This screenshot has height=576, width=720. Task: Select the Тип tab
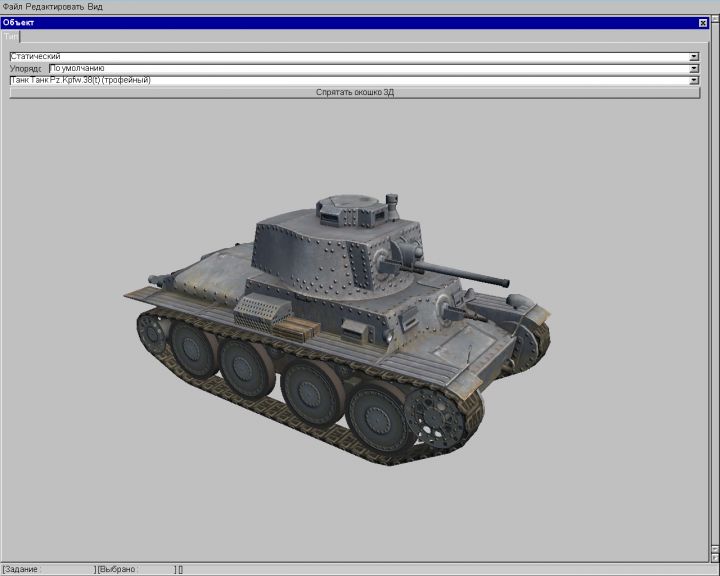(x=11, y=36)
